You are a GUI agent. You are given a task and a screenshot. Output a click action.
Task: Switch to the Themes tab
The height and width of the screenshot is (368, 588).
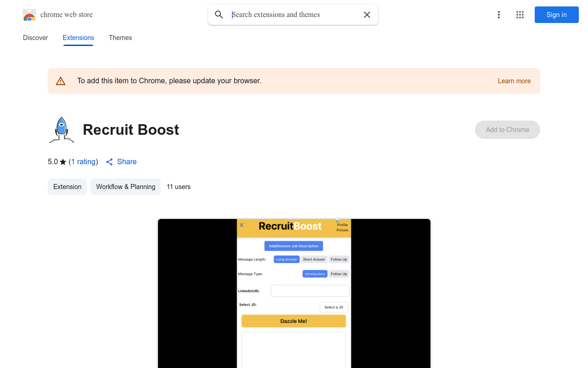tap(120, 38)
